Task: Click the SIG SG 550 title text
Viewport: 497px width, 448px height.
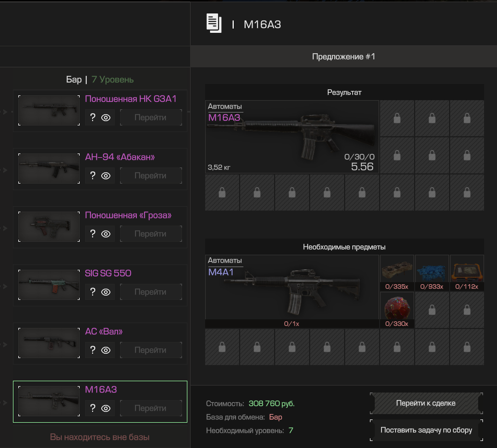Action: pos(108,273)
